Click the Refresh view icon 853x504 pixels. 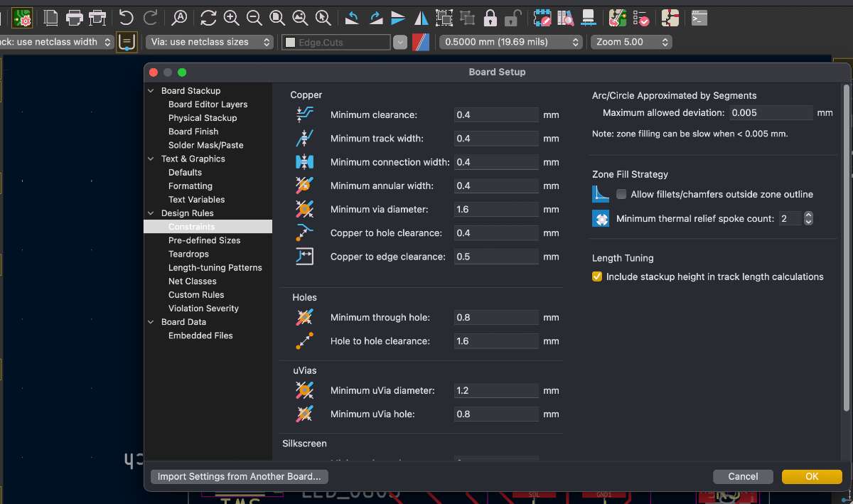[208, 17]
